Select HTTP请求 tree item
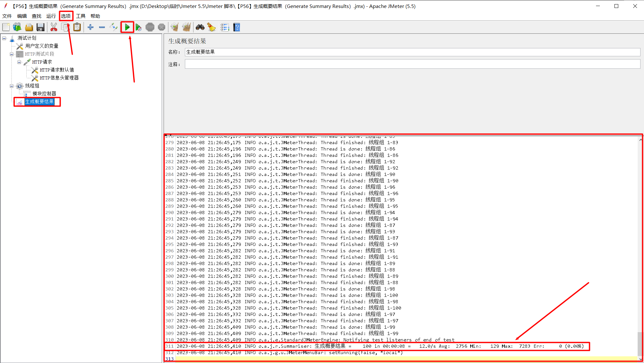The height and width of the screenshot is (363, 644). (42, 62)
